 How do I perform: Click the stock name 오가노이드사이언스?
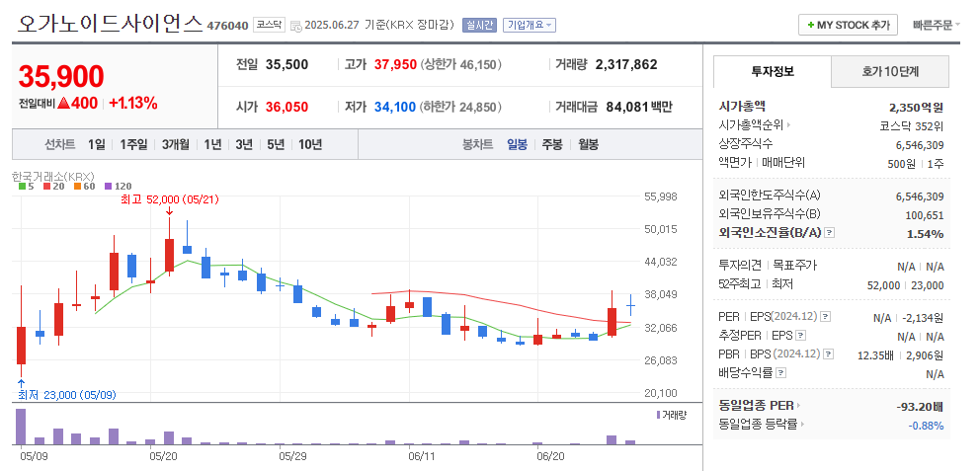110,23
